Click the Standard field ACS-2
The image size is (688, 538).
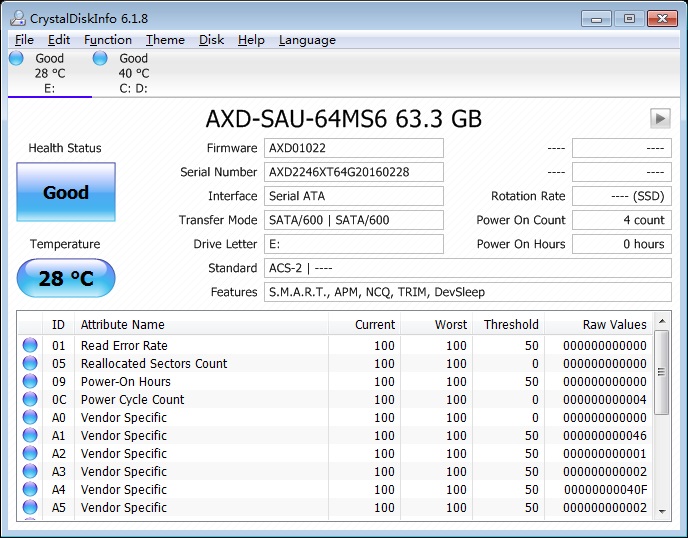click(x=468, y=268)
